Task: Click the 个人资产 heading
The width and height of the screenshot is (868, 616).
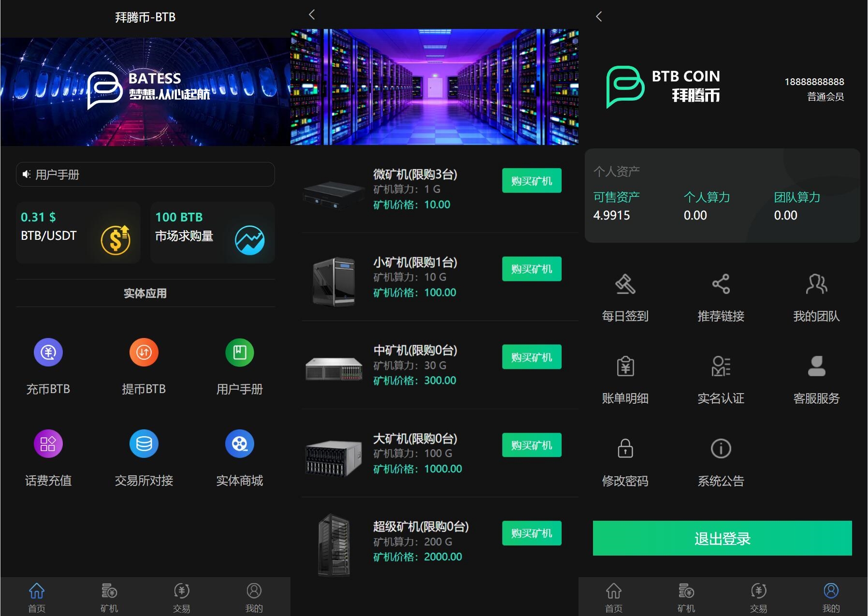Action: click(x=617, y=171)
